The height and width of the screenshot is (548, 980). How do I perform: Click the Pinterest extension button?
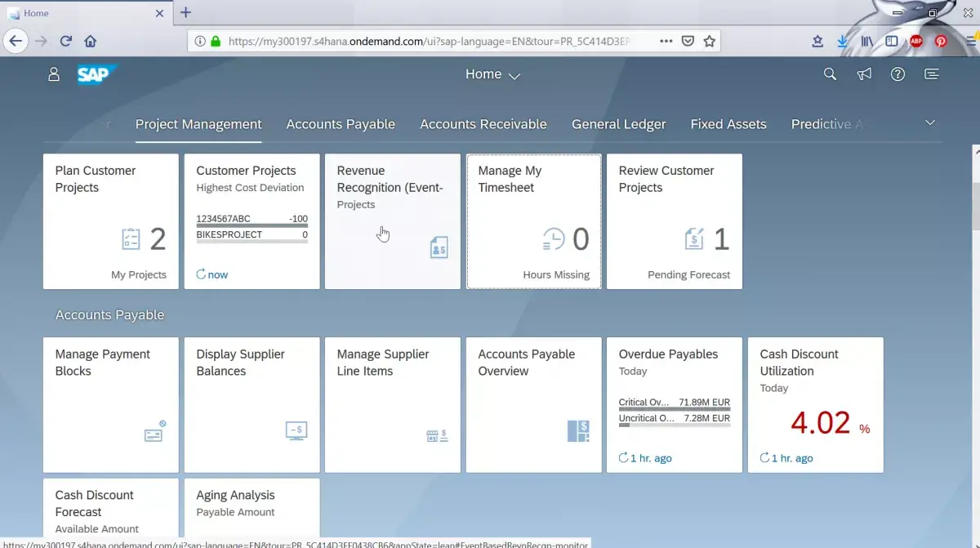[941, 41]
